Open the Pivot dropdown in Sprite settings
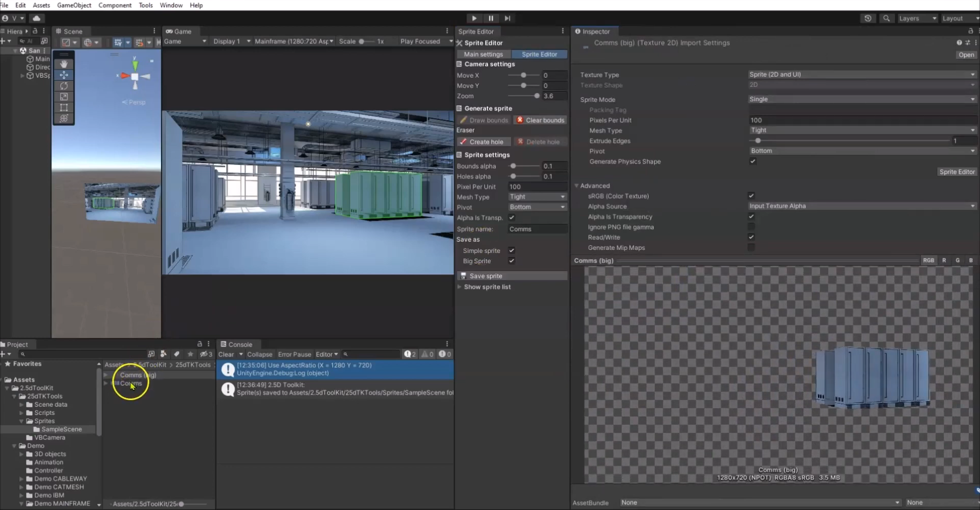 (x=537, y=207)
